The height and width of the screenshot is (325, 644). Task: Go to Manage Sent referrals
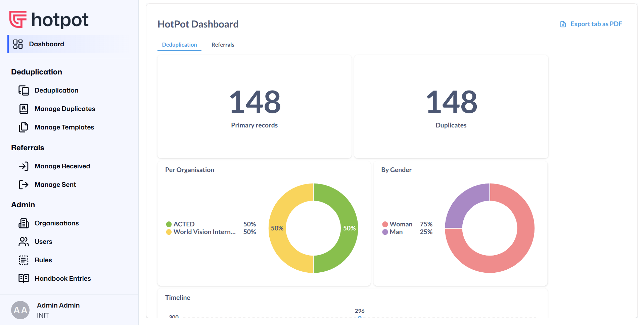55,184
